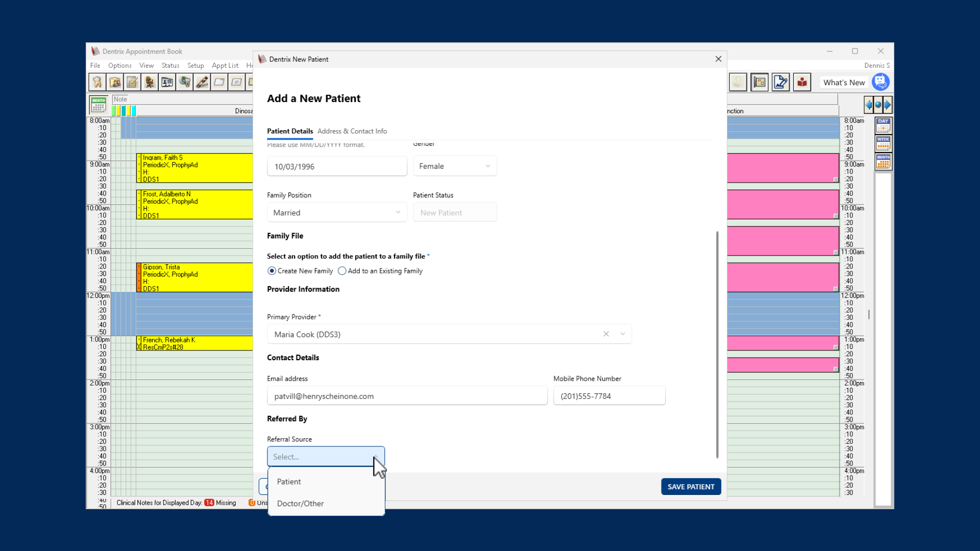Click the What's New button

(x=844, y=82)
